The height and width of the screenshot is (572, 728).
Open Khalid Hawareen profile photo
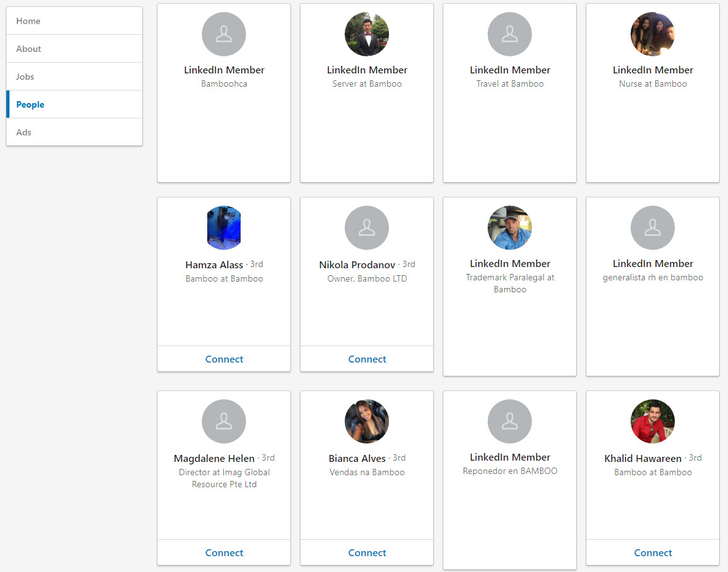coord(653,421)
